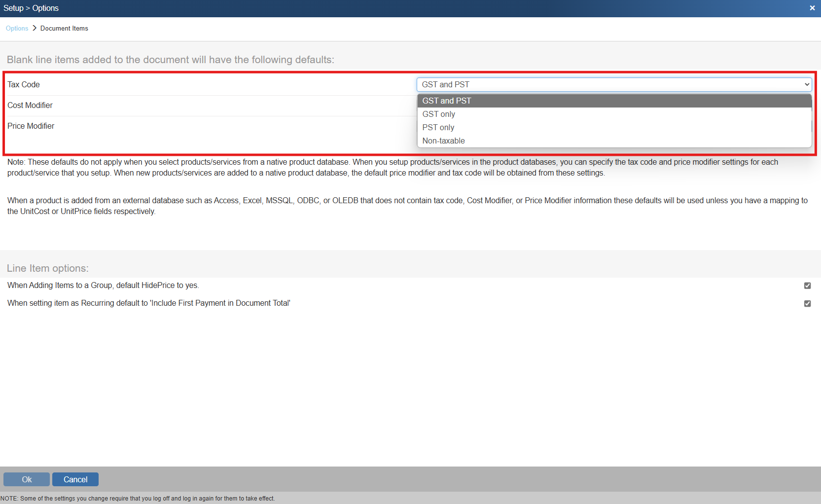This screenshot has height=504, width=821.
Task: Click the breadcrumb chevron separator
Action: (x=35, y=28)
